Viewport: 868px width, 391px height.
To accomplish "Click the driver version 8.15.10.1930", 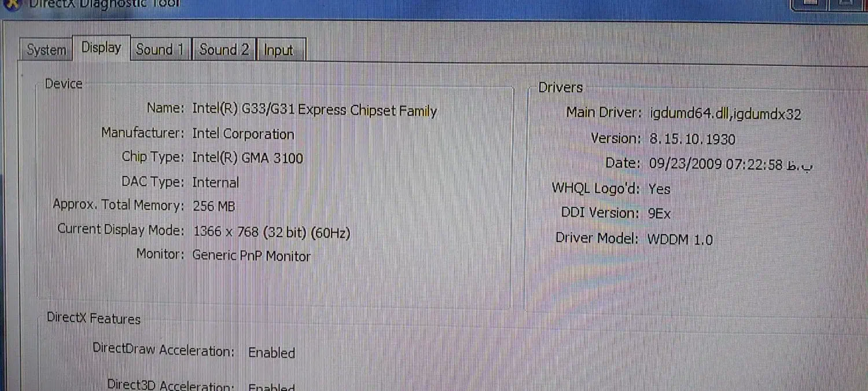I will [692, 139].
